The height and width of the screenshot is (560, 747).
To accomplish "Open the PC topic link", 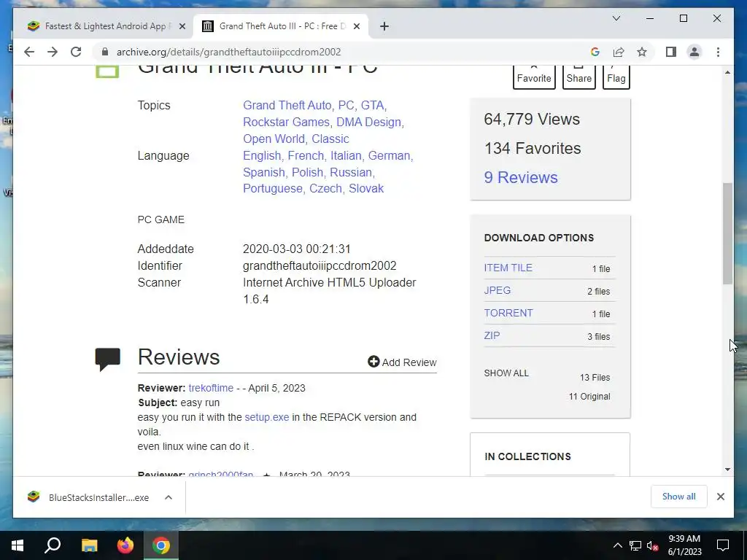I will 346,105.
